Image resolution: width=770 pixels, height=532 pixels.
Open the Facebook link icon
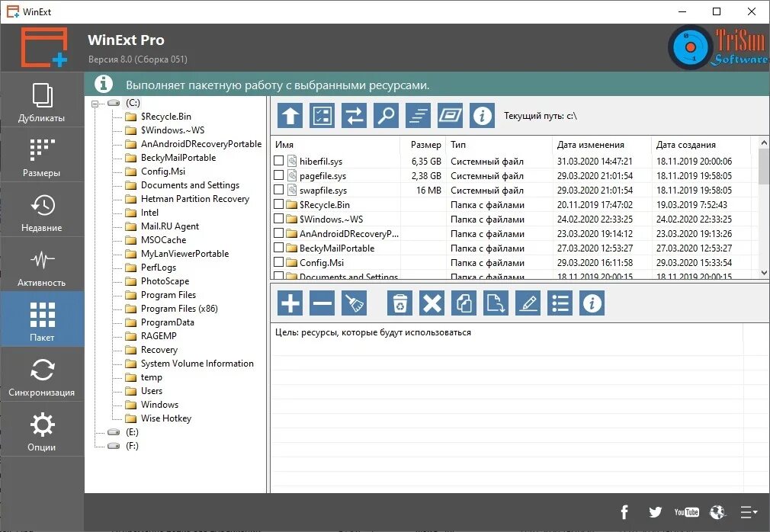point(624,512)
